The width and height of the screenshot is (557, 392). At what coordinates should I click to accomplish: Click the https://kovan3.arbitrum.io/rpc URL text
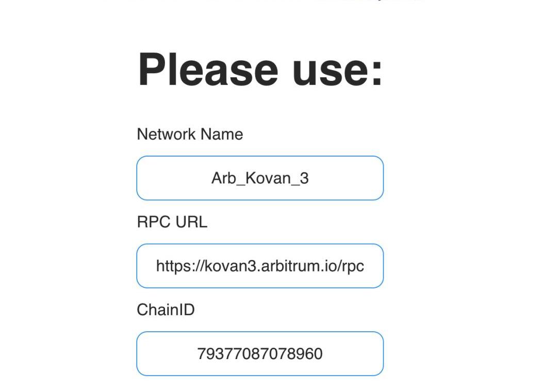pyautogui.click(x=260, y=266)
